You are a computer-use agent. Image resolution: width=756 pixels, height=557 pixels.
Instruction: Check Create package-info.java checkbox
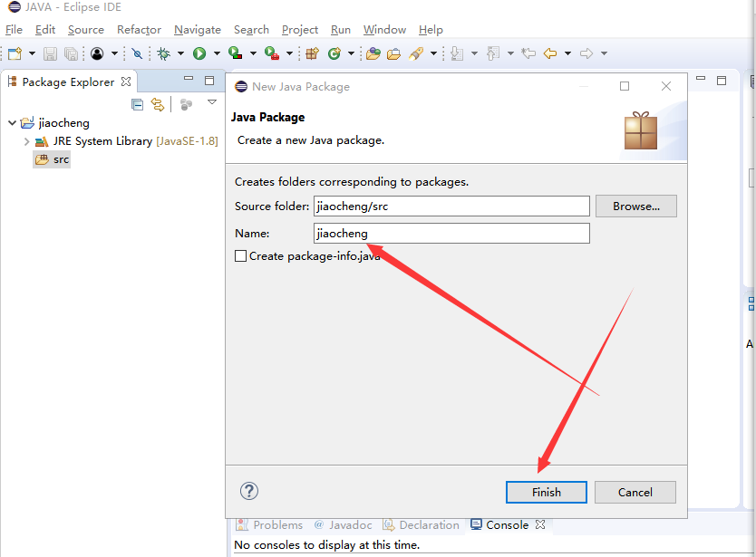point(240,255)
